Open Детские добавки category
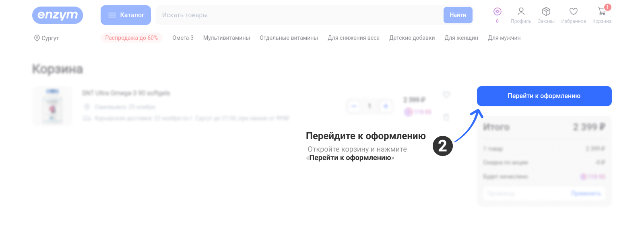644x232 pixels. point(412,38)
